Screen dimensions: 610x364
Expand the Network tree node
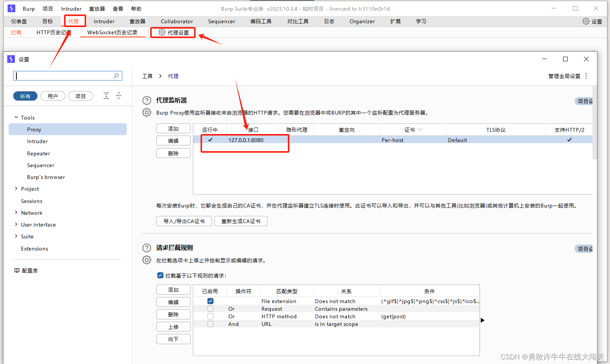point(16,212)
